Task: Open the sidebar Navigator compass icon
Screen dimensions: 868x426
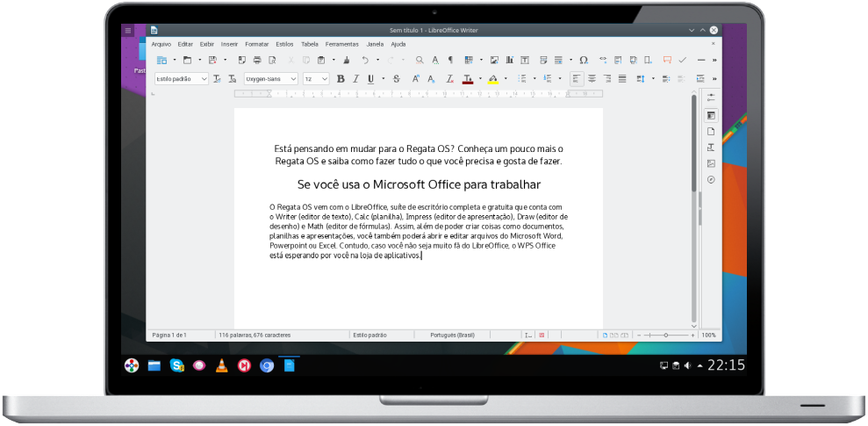Action: [x=712, y=179]
